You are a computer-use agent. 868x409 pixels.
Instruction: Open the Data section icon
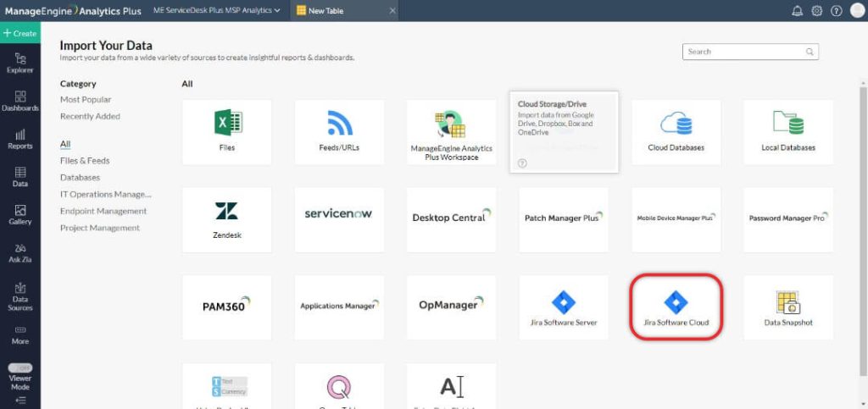[20, 177]
